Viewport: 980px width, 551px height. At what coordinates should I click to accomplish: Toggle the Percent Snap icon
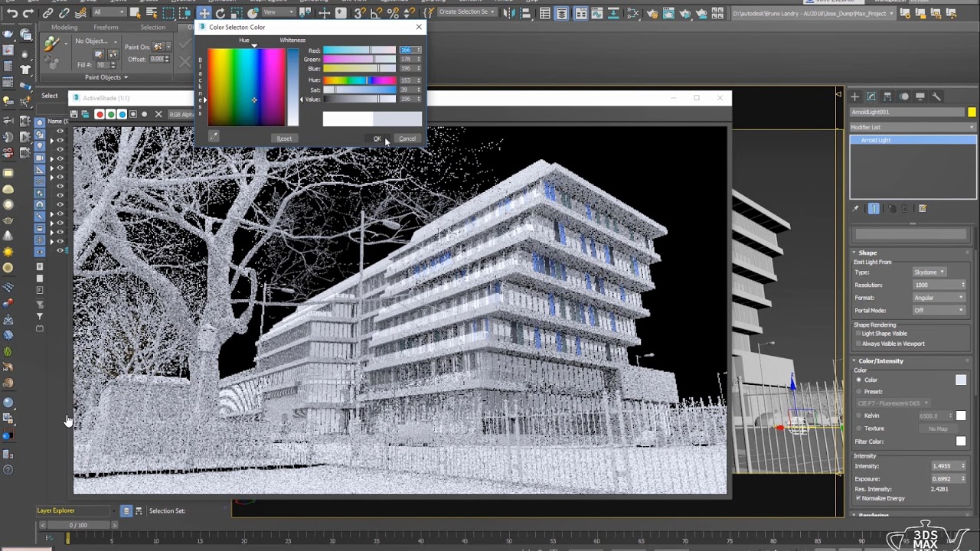pos(393,13)
